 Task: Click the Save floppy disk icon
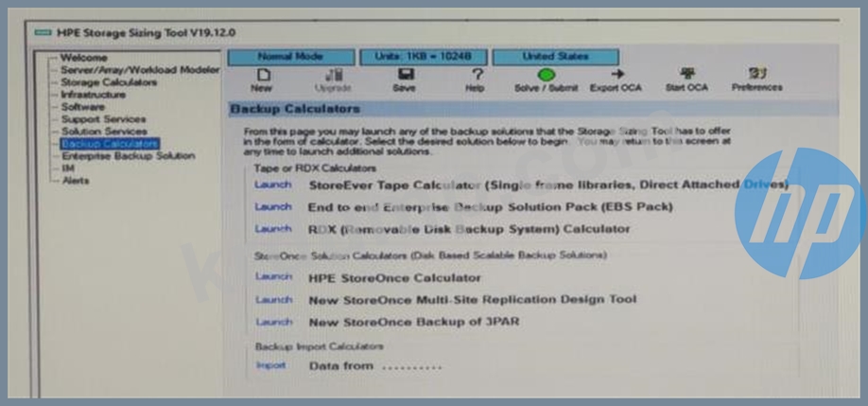[x=406, y=74]
